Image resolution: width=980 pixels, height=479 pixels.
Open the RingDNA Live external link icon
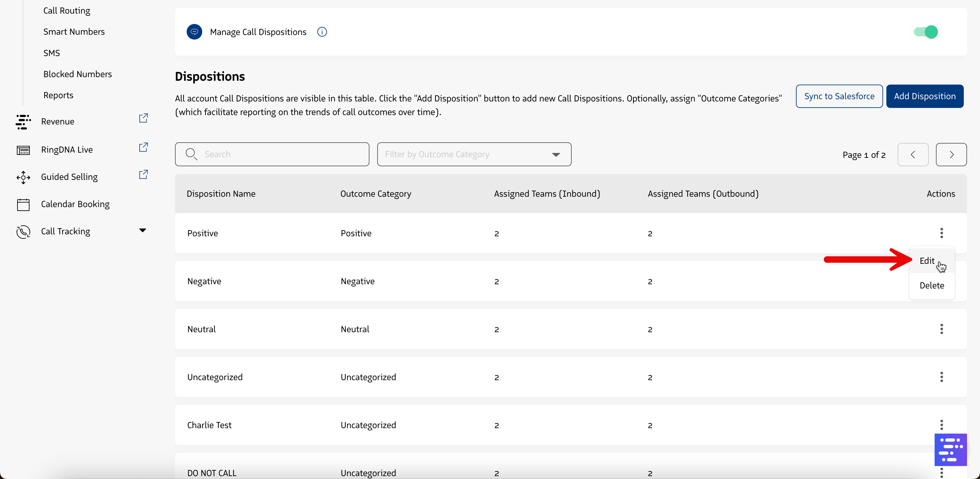143,147
